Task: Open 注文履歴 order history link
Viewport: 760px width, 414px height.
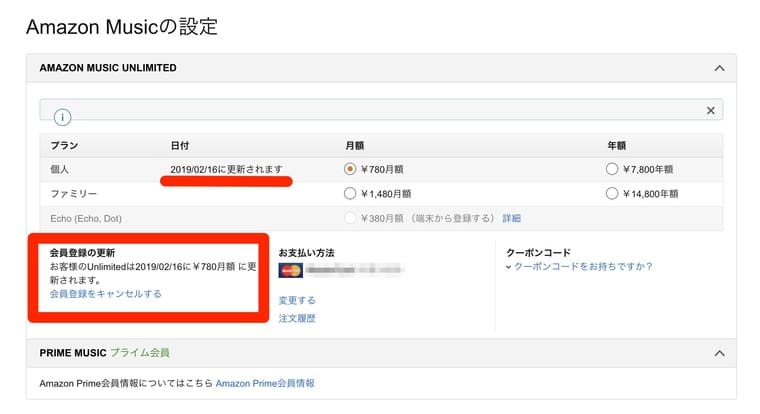Action: click(297, 318)
